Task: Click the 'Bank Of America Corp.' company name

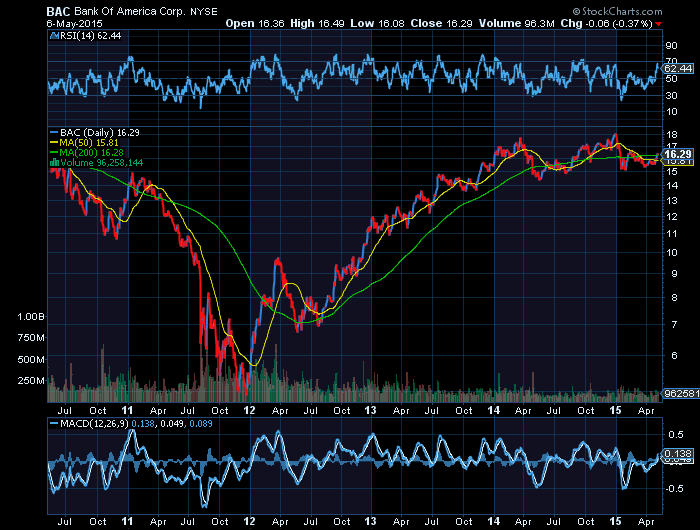Action: pos(129,12)
